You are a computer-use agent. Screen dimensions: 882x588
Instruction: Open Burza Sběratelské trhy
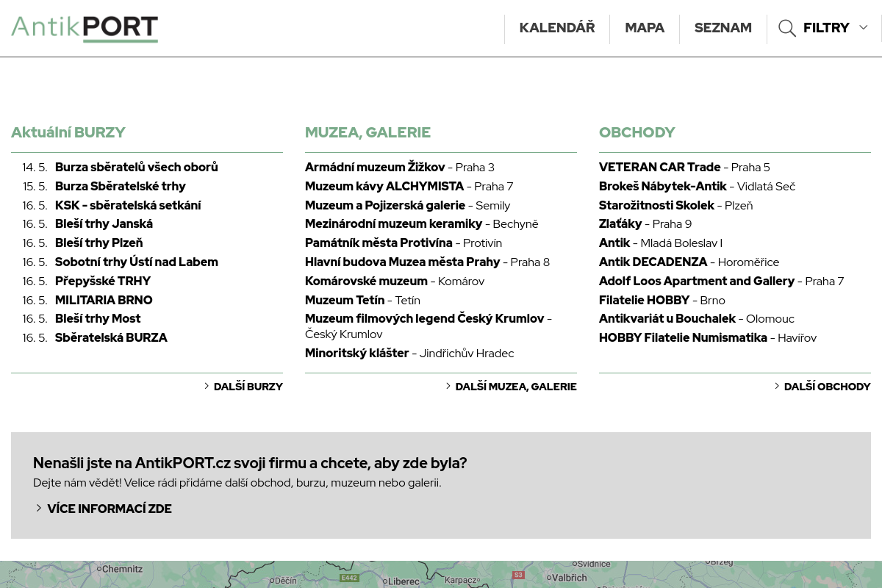pos(121,187)
